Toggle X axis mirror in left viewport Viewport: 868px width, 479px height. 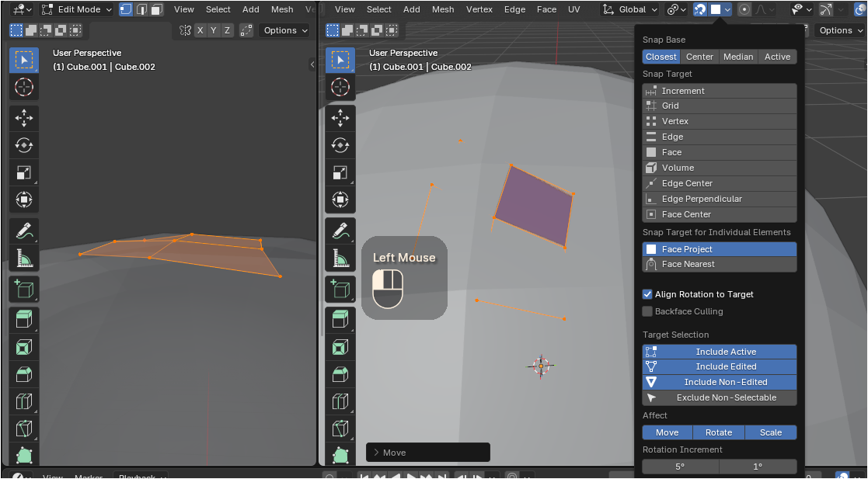tap(200, 30)
